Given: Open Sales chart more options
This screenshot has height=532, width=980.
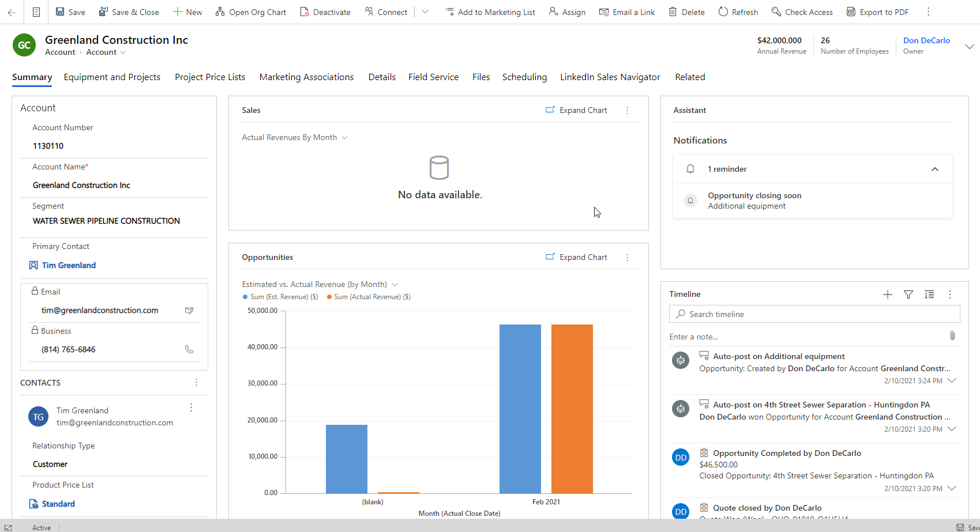Looking at the screenshot, I should (628, 110).
